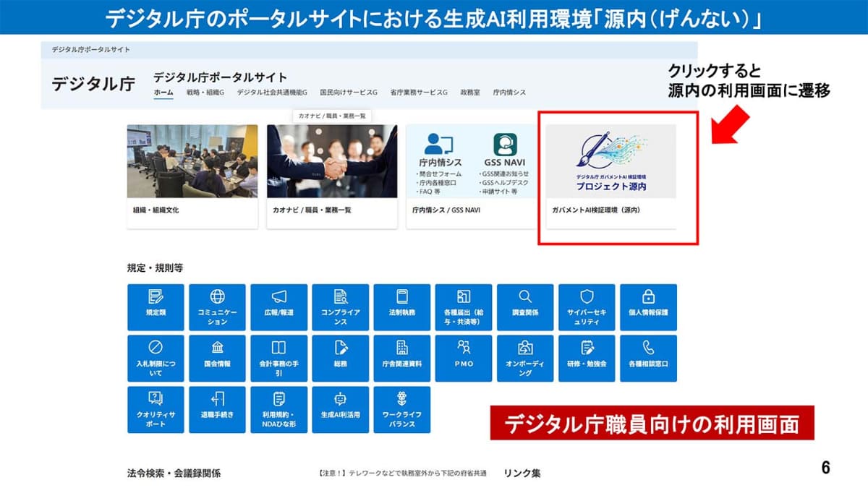Click the GSS NAVI headset icon
Viewport: 868px width, 488px height.
505,143
